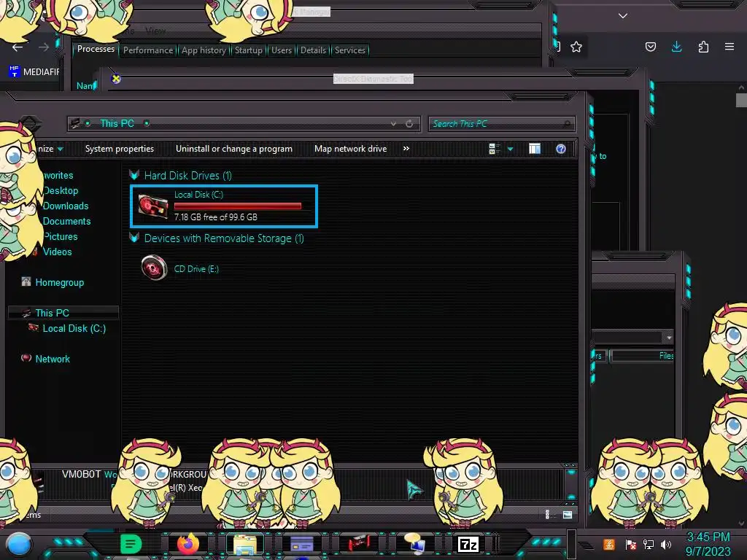Open Pocket save icon in Firefox
The height and width of the screenshot is (560, 747).
point(650,47)
